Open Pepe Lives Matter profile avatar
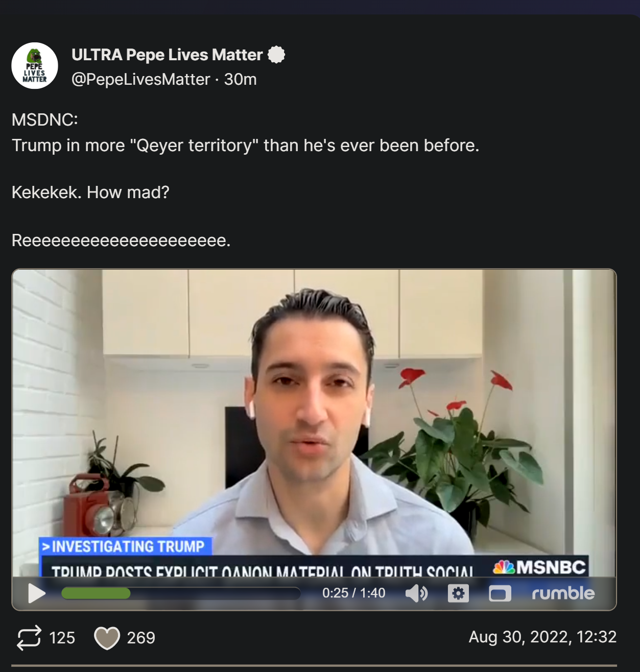The image size is (640, 672). 35,66
